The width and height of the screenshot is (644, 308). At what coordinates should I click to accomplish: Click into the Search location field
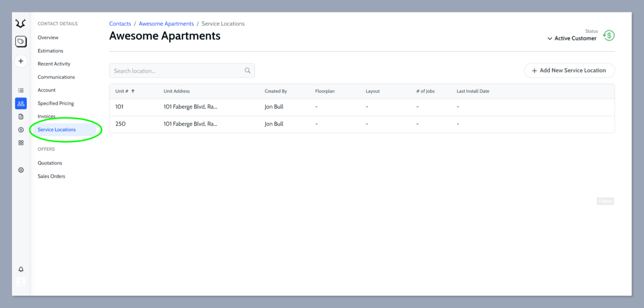tap(177, 71)
